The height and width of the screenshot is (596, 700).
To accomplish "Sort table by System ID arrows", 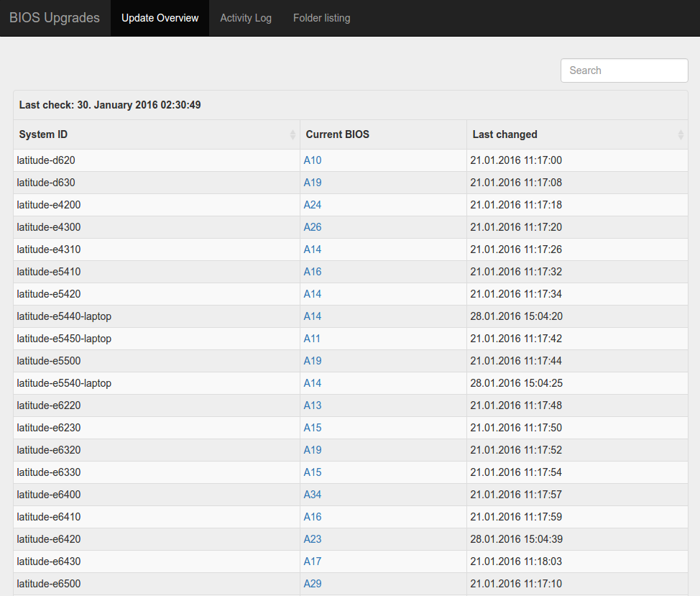I will click(x=293, y=134).
